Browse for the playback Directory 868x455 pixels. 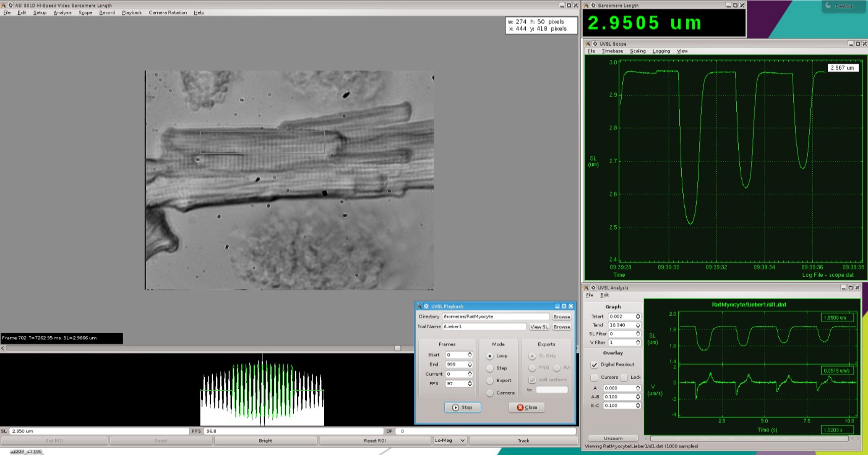click(x=562, y=317)
